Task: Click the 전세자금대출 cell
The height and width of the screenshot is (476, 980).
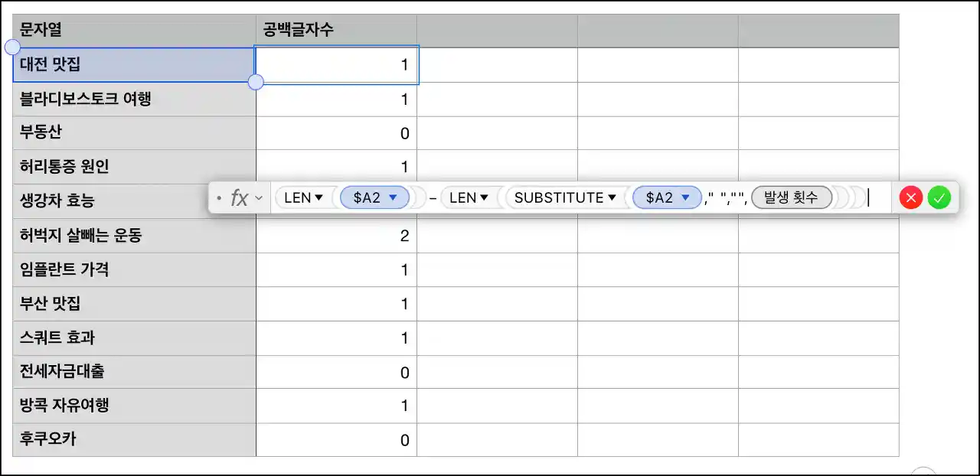Action: tap(135, 372)
